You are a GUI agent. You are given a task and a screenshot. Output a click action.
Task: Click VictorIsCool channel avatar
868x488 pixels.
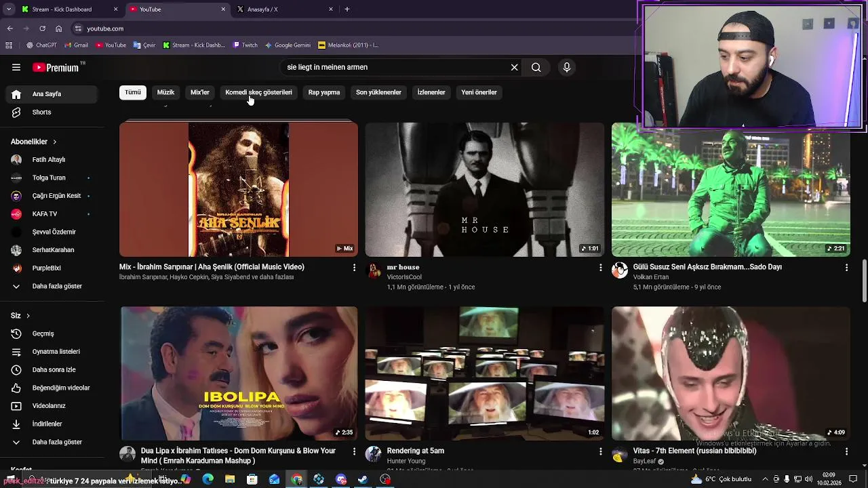pos(374,271)
